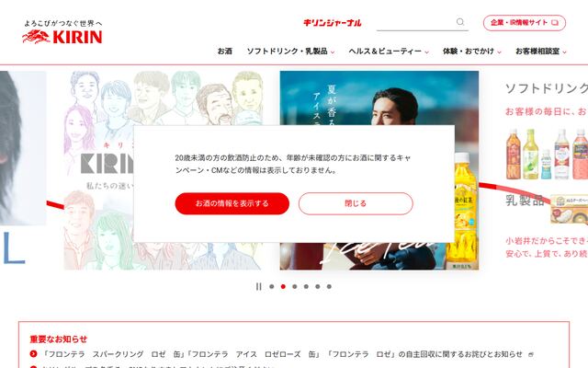Open フロンテラ recall notice link
The height and width of the screenshot is (368, 588).
tap(282, 354)
